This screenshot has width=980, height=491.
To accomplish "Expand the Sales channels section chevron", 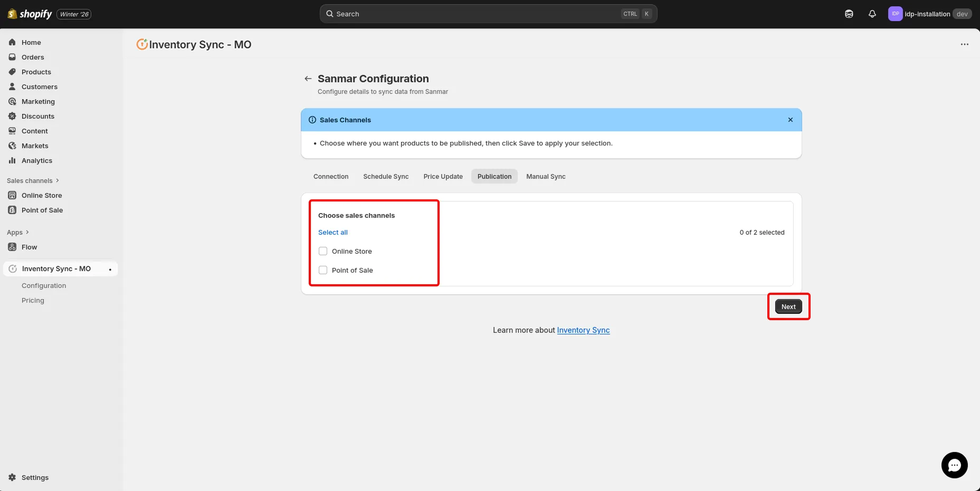I will [56, 180].
